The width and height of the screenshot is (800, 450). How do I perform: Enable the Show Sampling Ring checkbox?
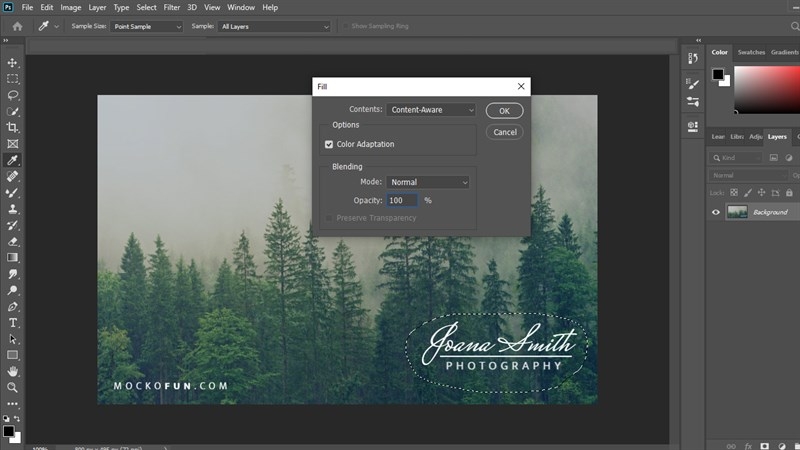tap(345, 27)
